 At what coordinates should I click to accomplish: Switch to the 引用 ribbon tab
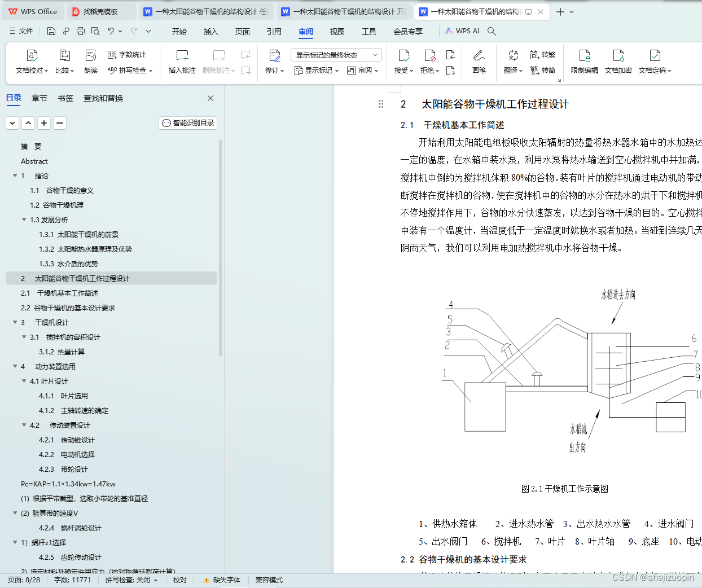(274, 32)
